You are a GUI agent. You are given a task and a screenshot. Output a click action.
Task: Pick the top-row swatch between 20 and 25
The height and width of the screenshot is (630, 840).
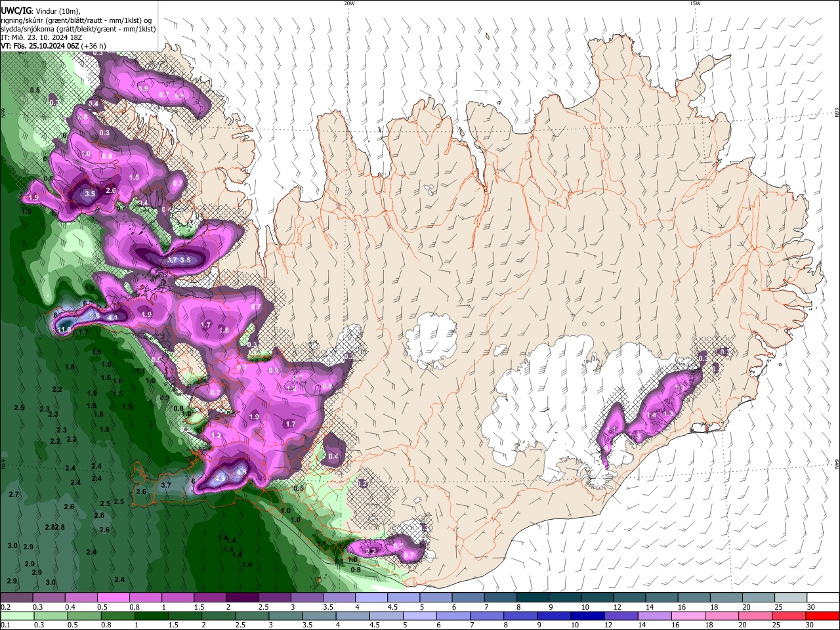(x=759, y=598)
